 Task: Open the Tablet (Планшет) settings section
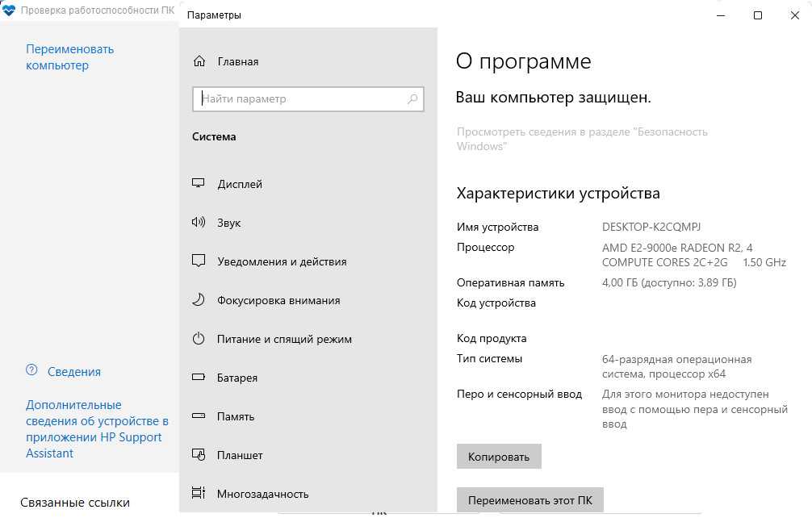click(x=240, y=455)
